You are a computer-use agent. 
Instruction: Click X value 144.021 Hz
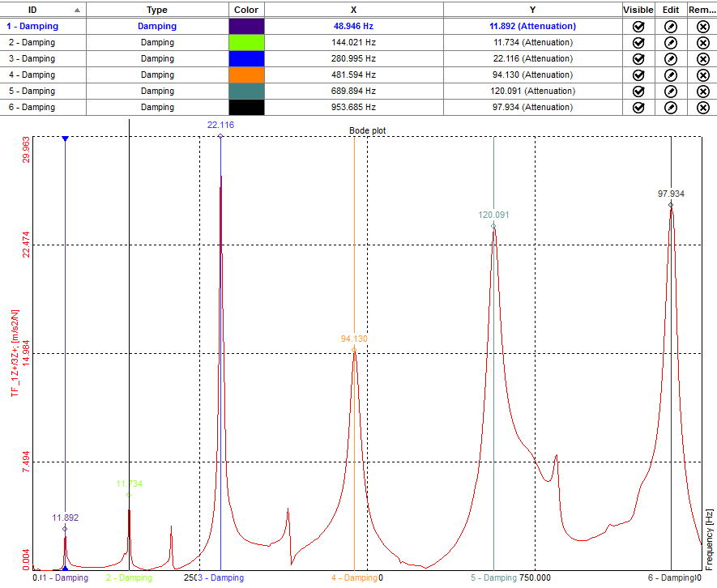pos(353,43)
